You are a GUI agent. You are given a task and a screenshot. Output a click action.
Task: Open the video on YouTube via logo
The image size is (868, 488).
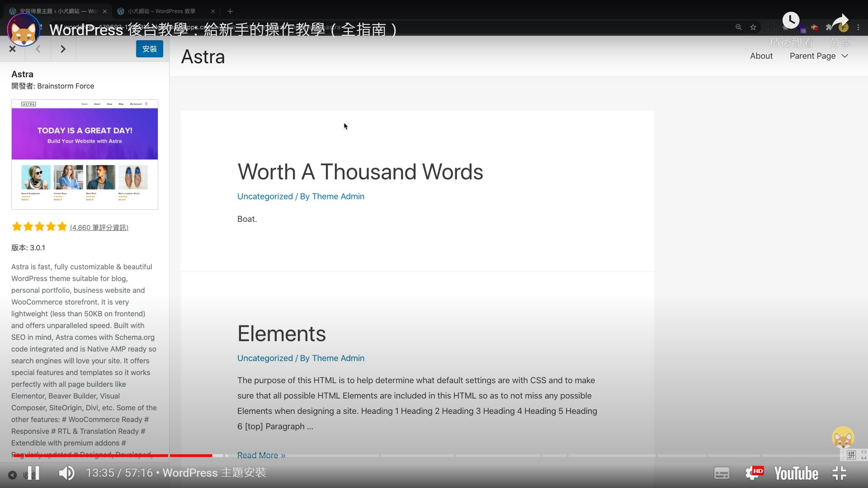(x=796, y=474)
